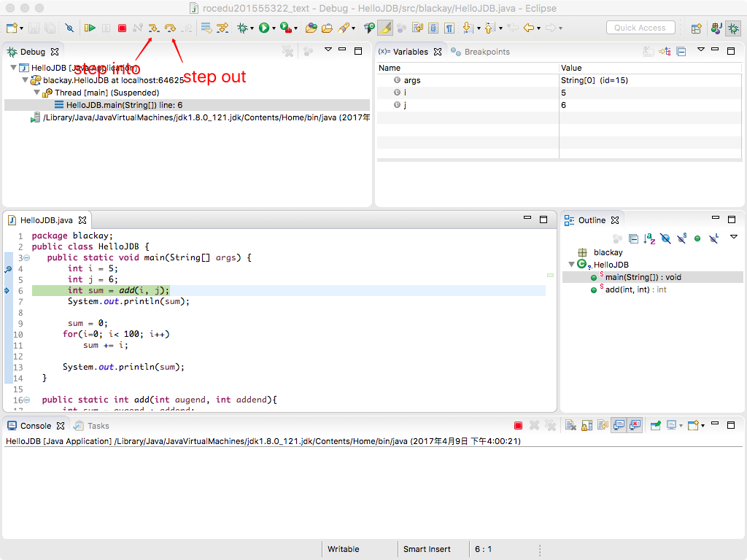
Task: Open the Debug launch dropdown arrow
Action: tap(252, 28)
